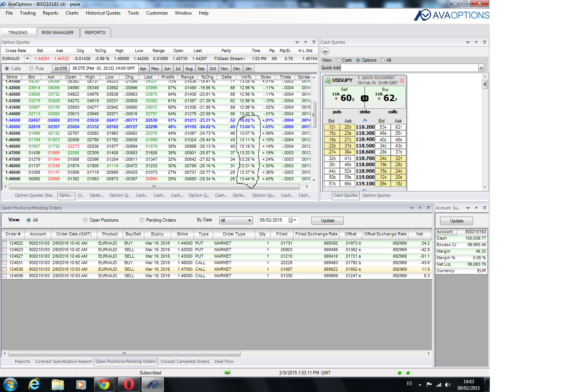Viewport: 574px width, 392px height.
Task: Check the box for order 124522
Action: coord(5,243)
